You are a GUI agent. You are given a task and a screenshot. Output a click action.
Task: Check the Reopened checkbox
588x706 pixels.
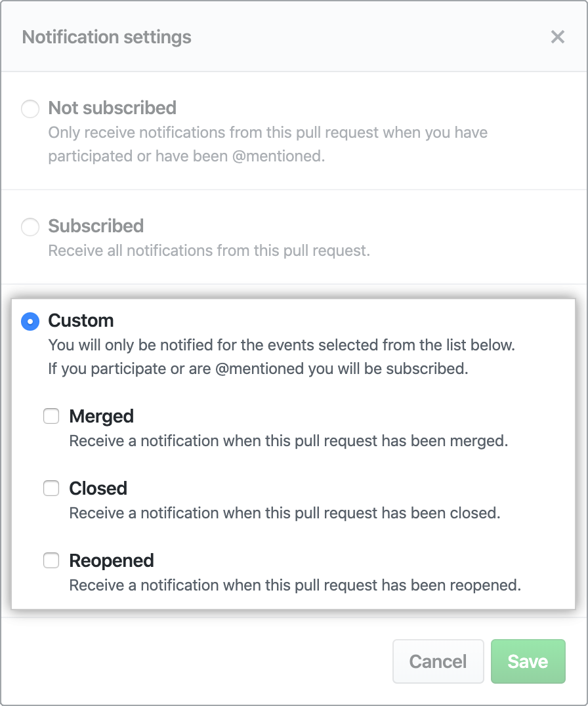coord(51,560)
